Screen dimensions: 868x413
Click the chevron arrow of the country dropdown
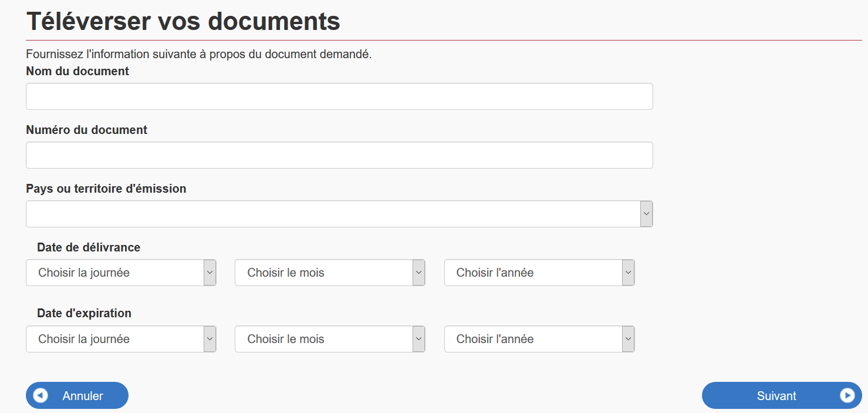point(646,214)
